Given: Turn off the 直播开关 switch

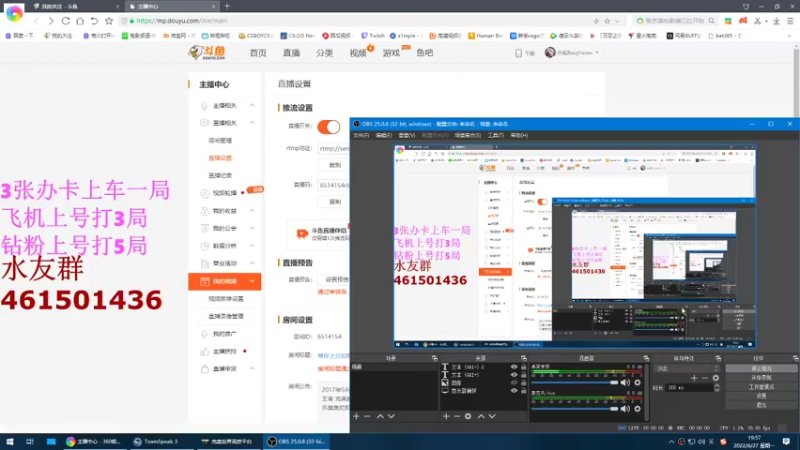Looking at the screenshot, I should coord(329,127).
